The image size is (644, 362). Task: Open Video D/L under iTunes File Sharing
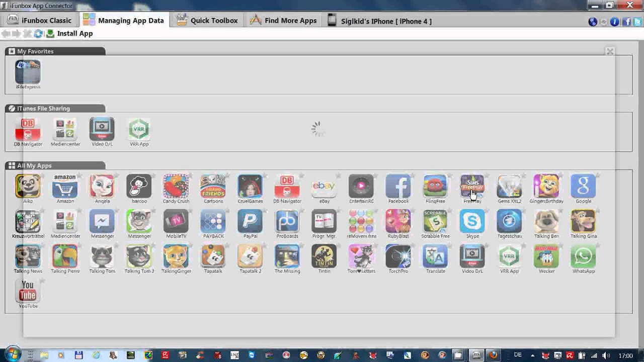pos(102,130)
